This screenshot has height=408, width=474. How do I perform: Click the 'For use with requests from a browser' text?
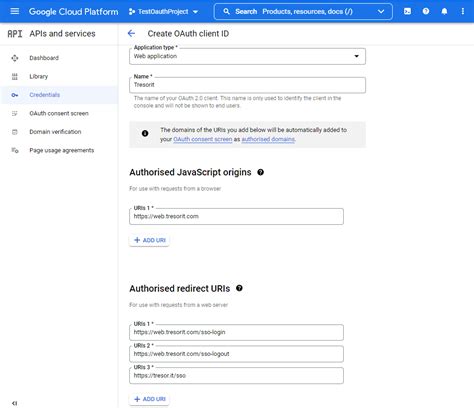[x=175, y=189]
